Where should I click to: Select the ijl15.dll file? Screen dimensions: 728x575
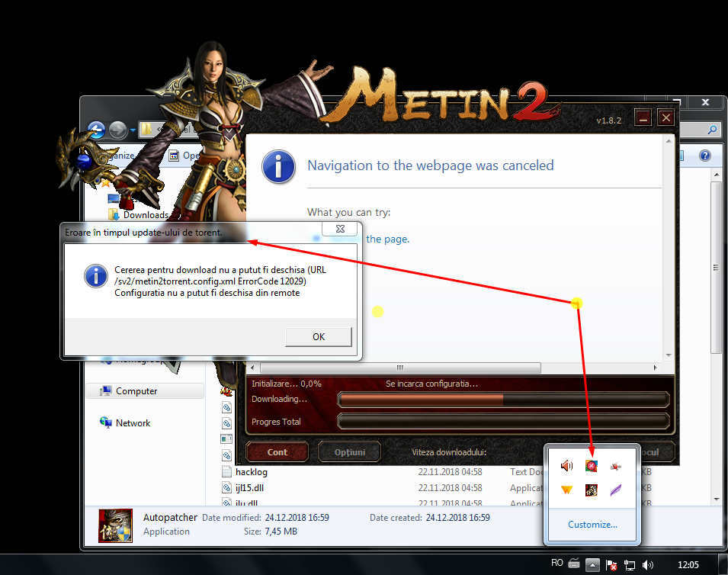pyautogui.click(x=249, y=488)
